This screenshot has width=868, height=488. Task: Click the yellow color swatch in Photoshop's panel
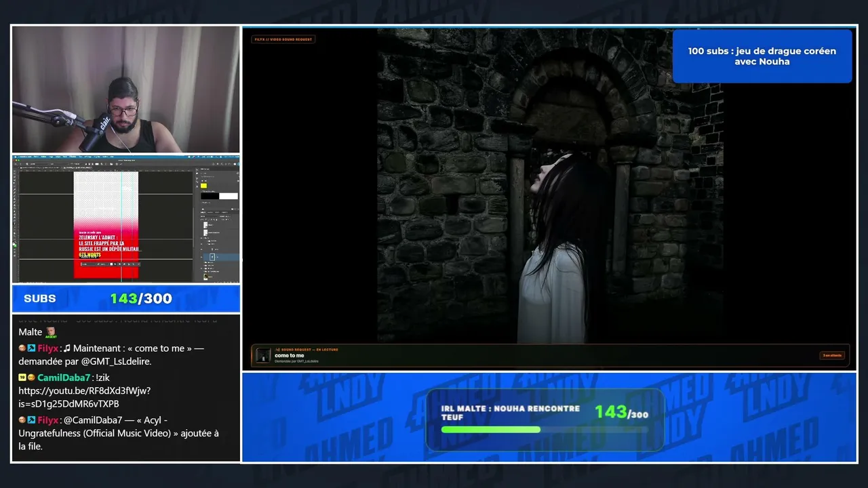pyautogui.click(x=204, y=184)
